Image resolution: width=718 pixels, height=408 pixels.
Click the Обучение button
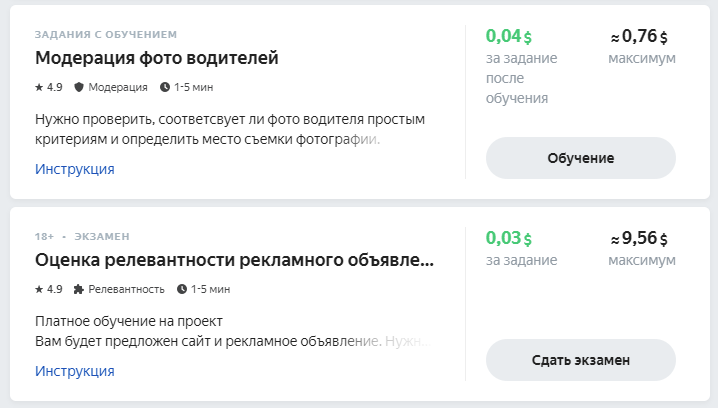(581, 158)
